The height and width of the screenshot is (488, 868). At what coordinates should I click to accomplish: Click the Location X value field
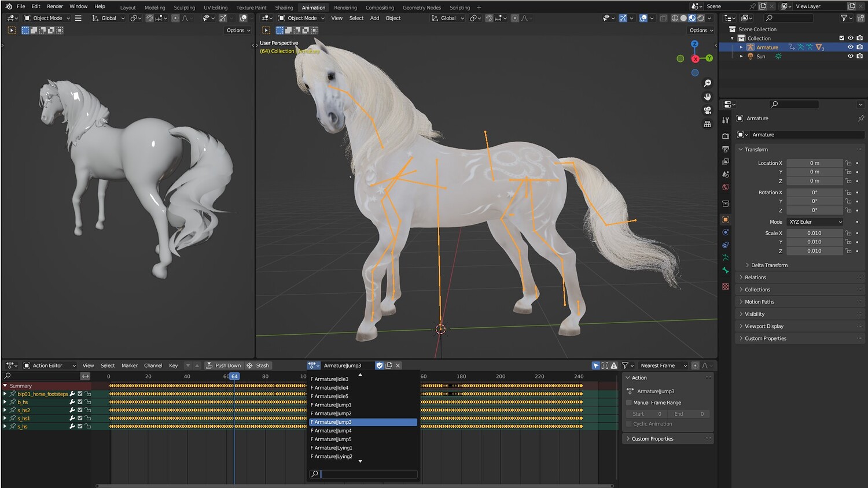point(814,163)
